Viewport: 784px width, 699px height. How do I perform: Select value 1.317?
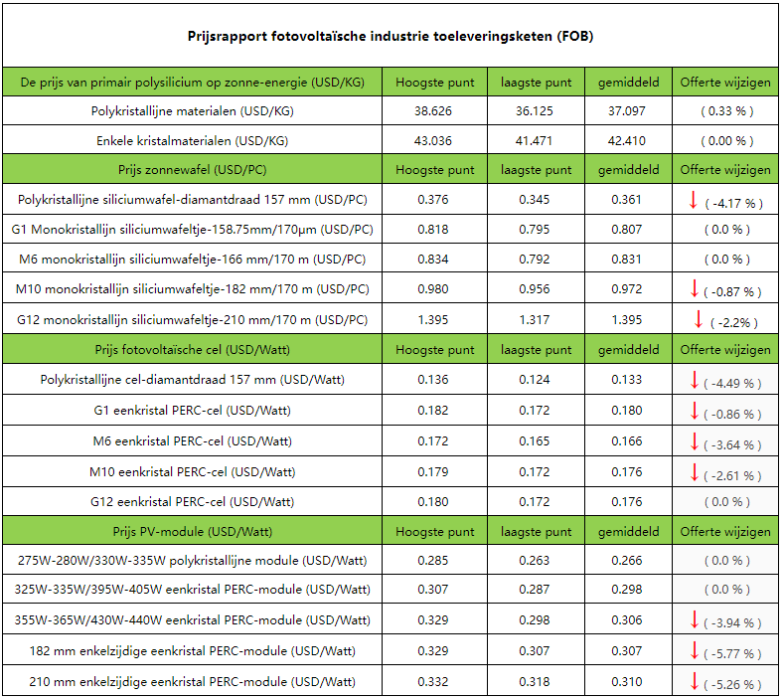point(535,320)
